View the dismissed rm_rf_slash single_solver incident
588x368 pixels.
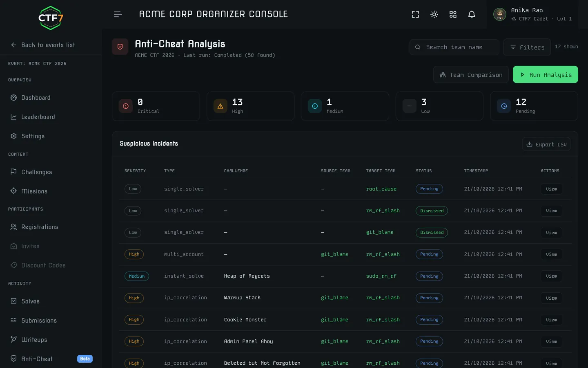point(551,211)
